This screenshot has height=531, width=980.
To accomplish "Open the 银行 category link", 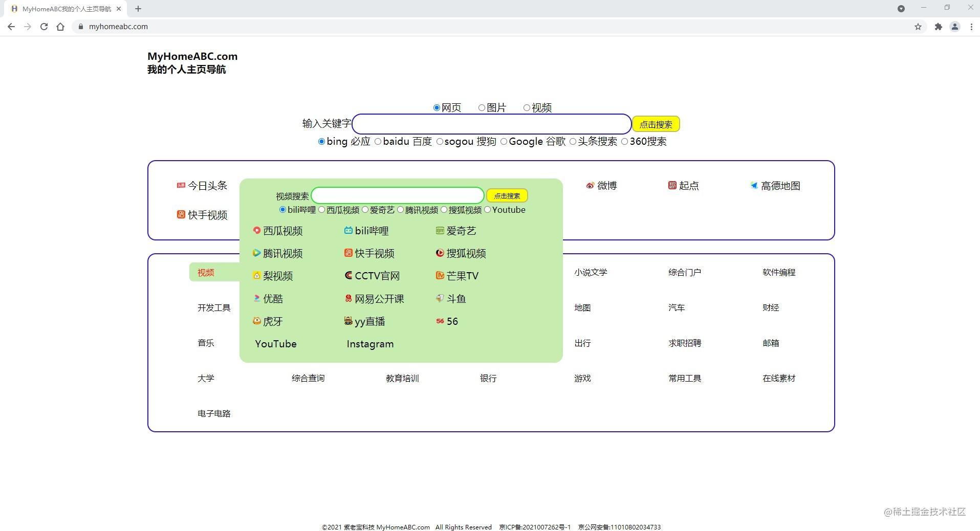I will coord(488,378).
